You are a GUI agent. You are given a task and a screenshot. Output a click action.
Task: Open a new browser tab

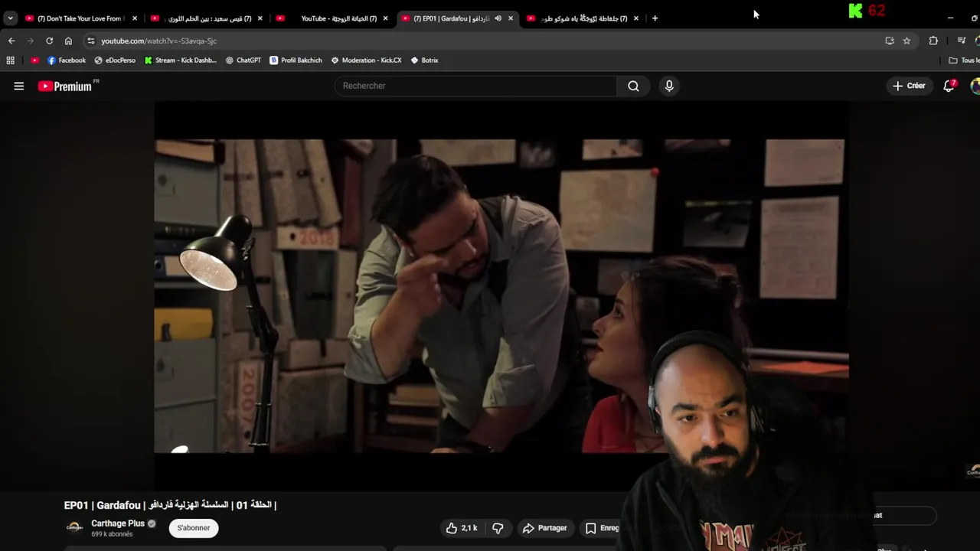click(x=655, y=18)
